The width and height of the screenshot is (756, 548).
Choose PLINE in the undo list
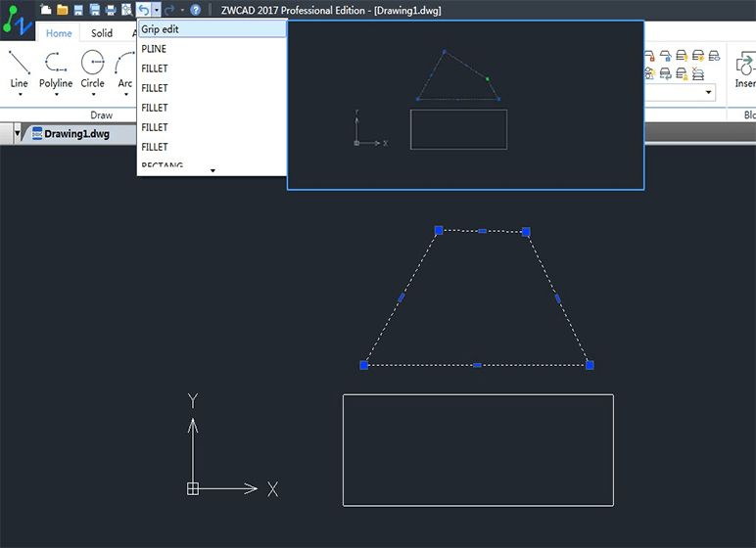[213, 49]
